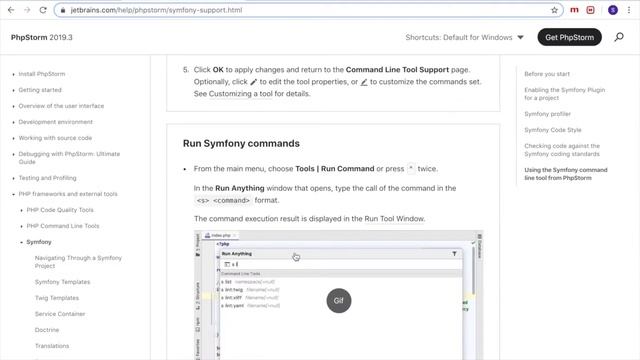The width and height of the screenshot is (640, 360).
Task: Open Working with source code
Action: coord(55,138)
